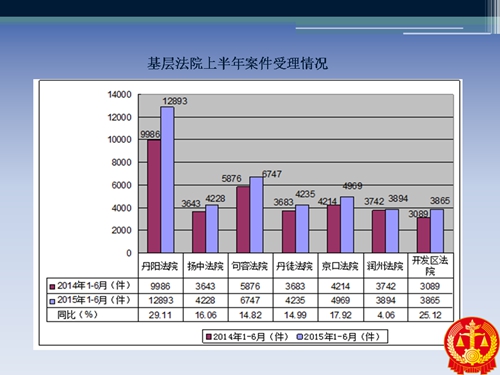The width and height of the screenshot is (500, 375).
Task: Click the 2015 blue legend marker in the data table
Action: click(52, 301)
